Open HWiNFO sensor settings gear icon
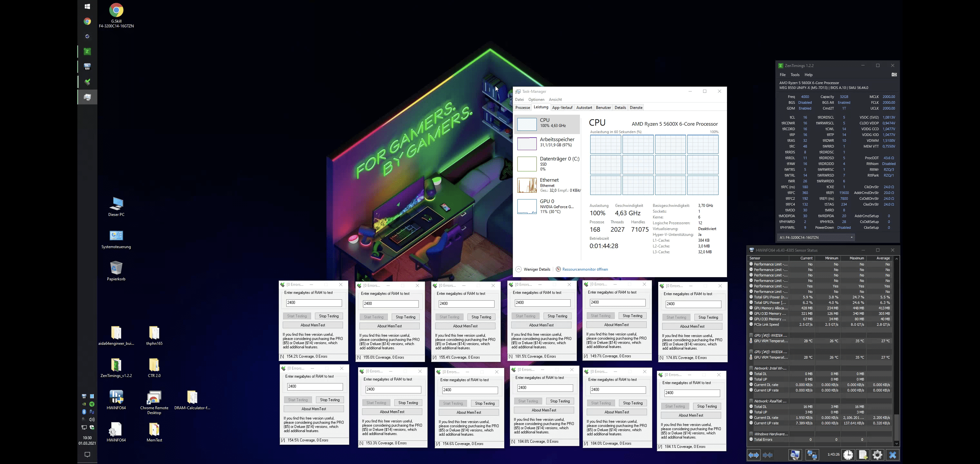The width and height of the screenshot is (980, 464). point(877,455)
